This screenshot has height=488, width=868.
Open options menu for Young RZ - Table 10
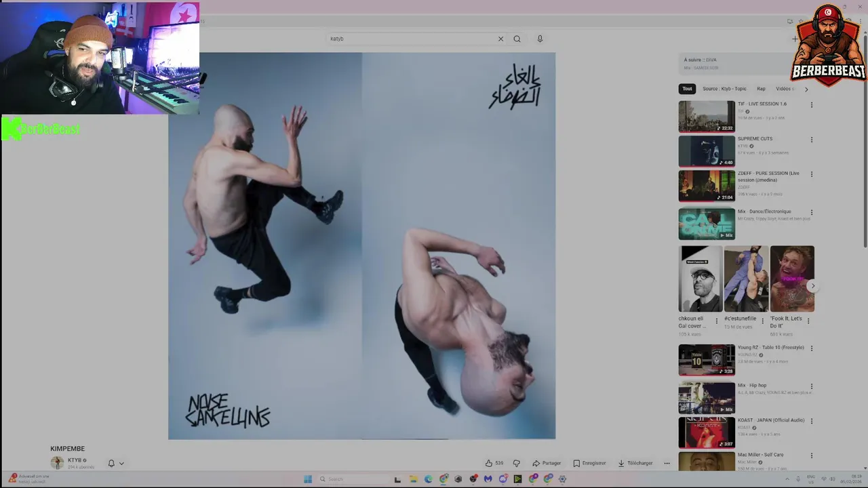pyautogui.click(x=811, y=348)
